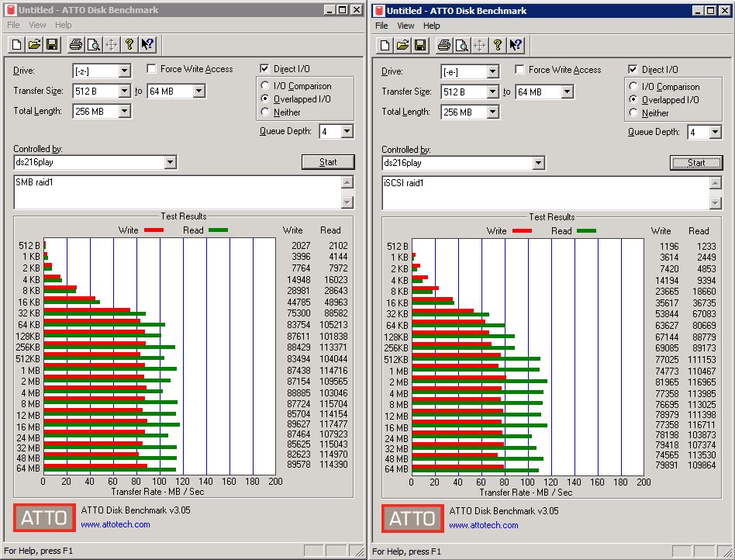Screen dimensions: 735x560
Task: Click the Print icon in the left window
Action: tap(76, 44)
